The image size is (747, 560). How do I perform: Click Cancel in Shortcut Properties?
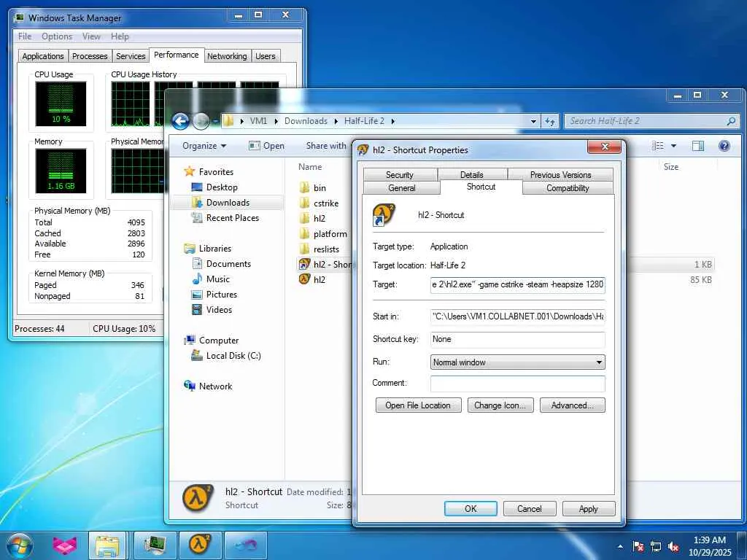pyautogui.click(x=530, y=508)
